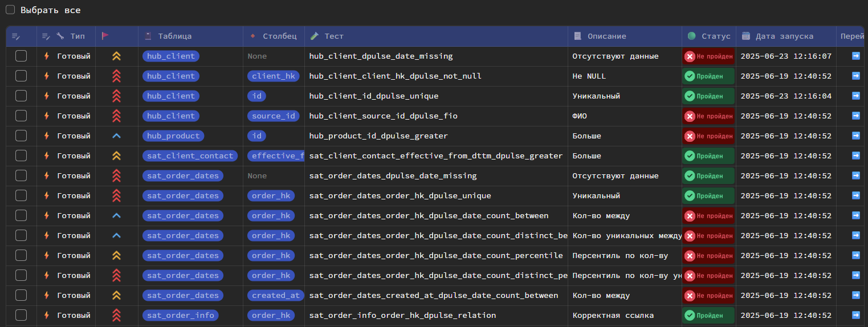The width and height of the screenshot is (868, 327).
Task: Select checkbox for hub_client_client_hk_dpulse_not_null row
Action: [21, 76]
